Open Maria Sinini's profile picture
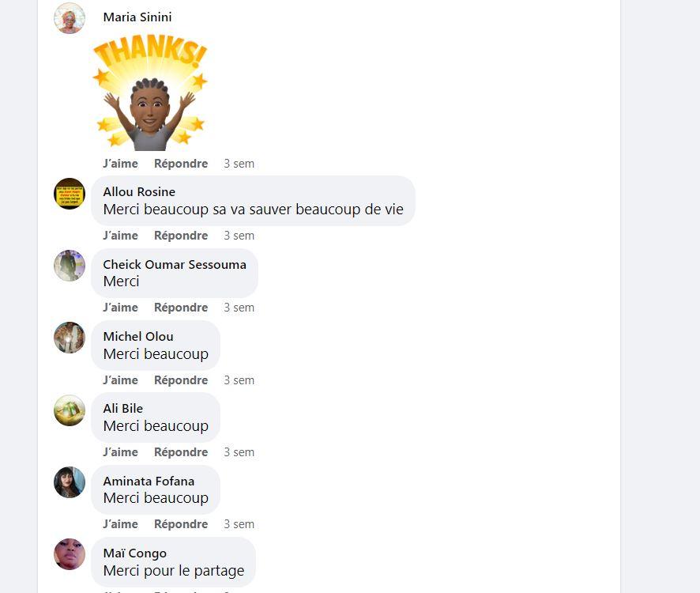700x593 pixels. pos(70,18)
